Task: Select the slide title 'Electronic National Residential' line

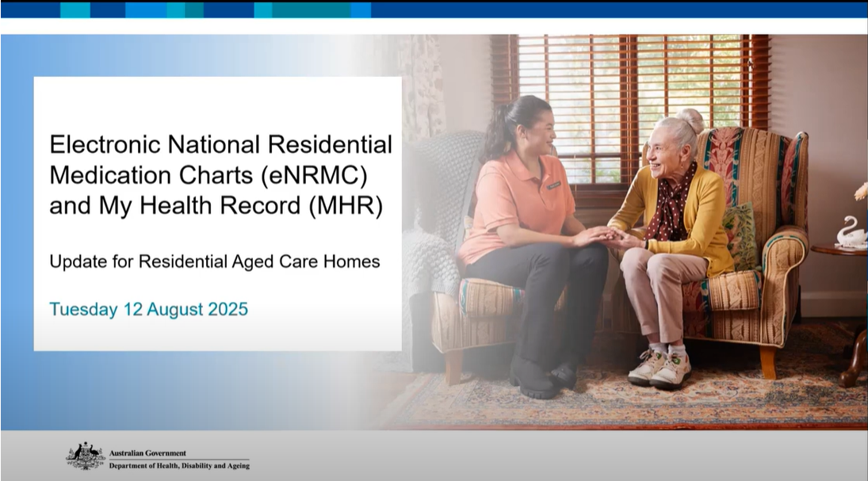Action: click(220, 145)
